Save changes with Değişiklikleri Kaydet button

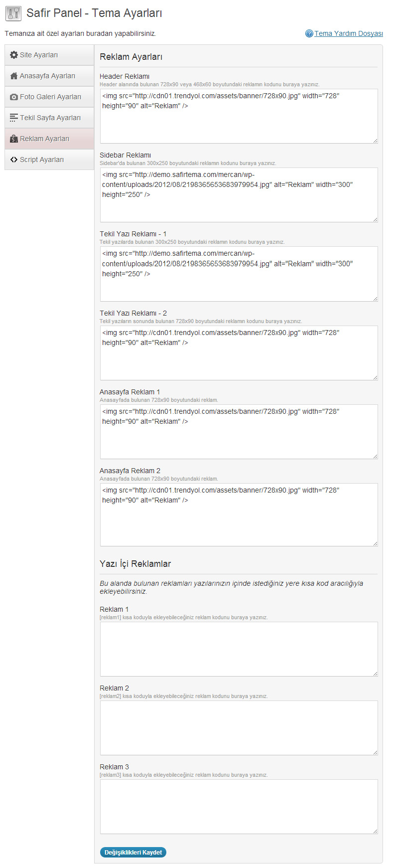click(x=133, y=852)
